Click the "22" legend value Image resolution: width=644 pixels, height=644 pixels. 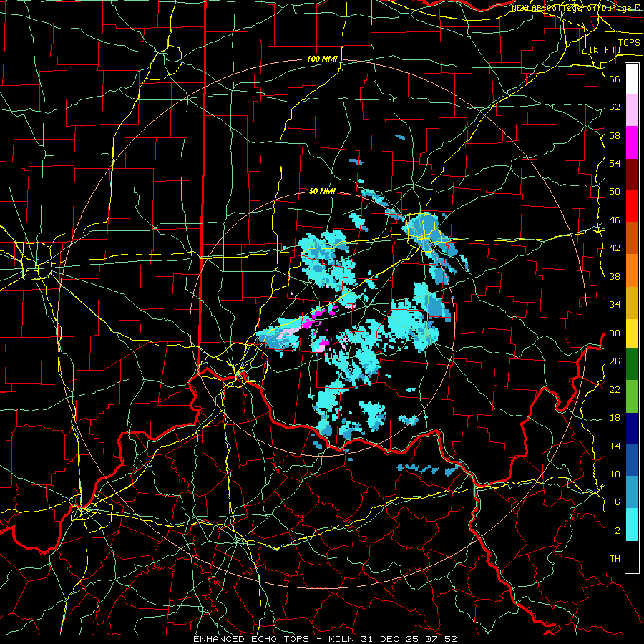(x=615, y=389)
